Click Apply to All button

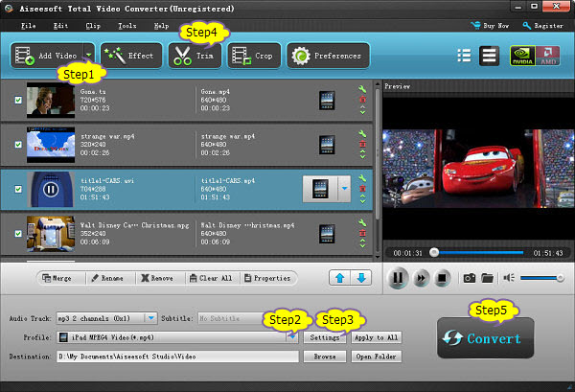377,337
